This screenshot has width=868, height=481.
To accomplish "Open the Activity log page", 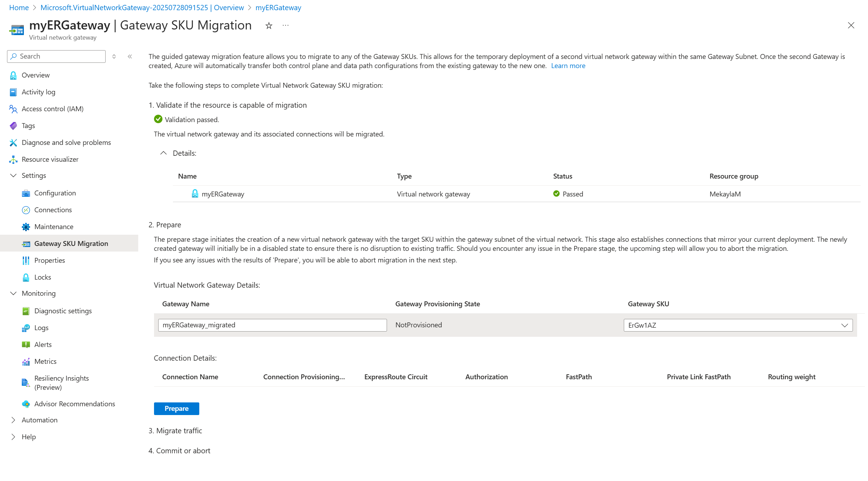I will tap(38, 92).
